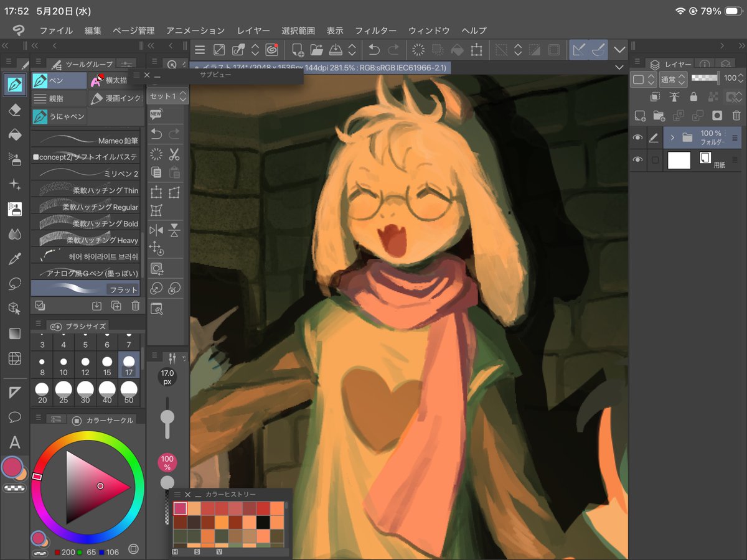Toggle snap to special ruler icon
Screen dimensions: 747x560
pos(599,50)
